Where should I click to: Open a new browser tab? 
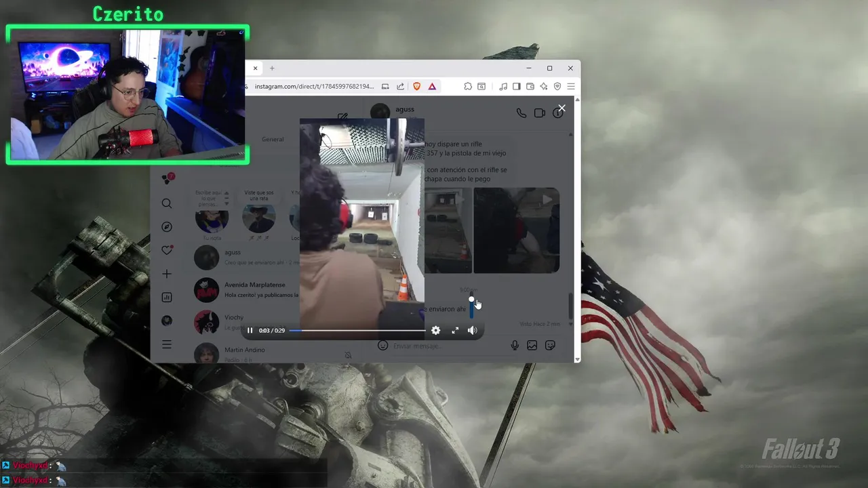coord(272,68)
